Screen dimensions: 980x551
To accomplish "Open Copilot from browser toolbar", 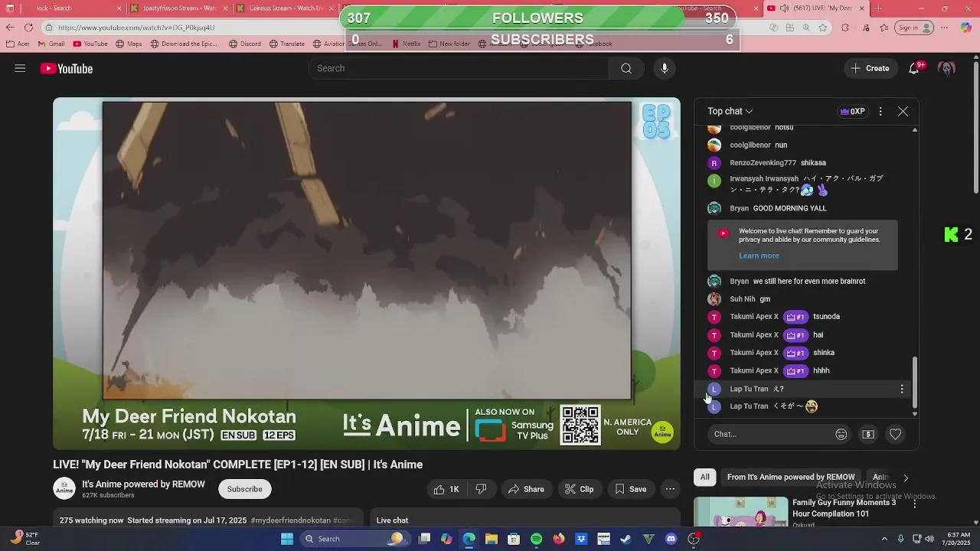I will [966, 28].
